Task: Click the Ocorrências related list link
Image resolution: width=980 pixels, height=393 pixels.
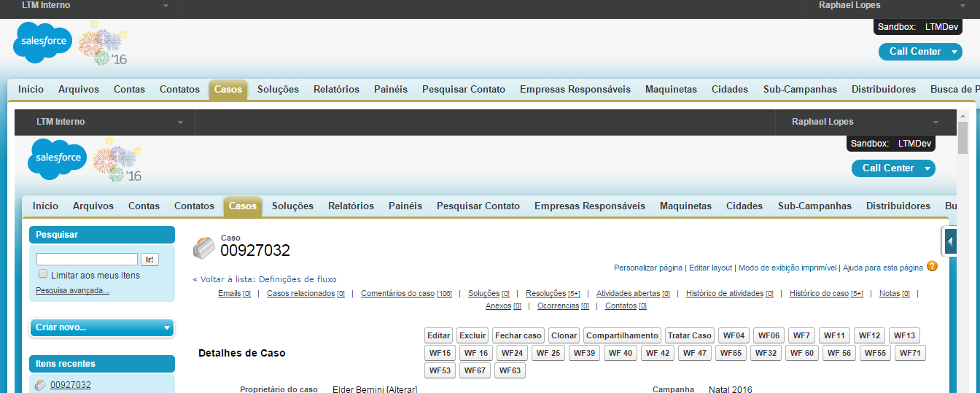Action: [x=563, y=306]
